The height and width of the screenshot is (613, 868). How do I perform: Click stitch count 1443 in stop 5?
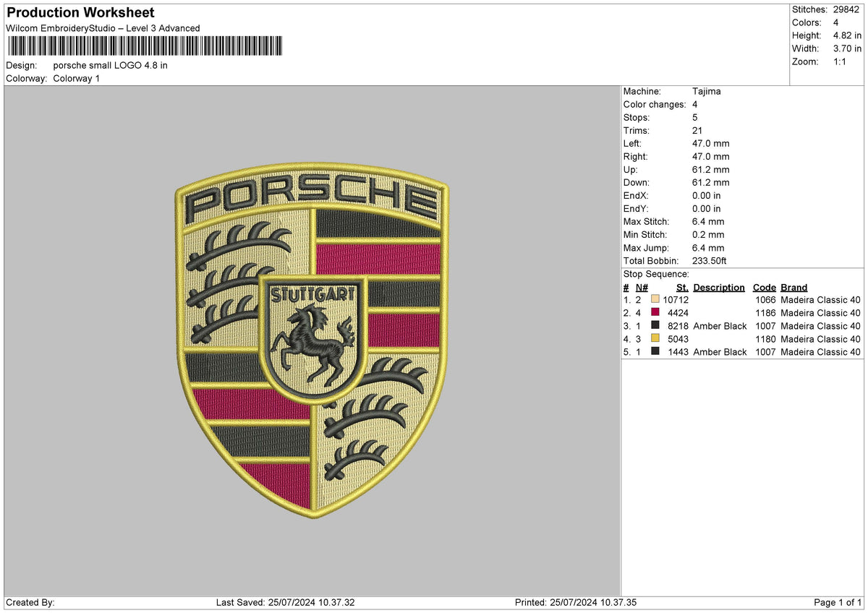coord(678,351)
